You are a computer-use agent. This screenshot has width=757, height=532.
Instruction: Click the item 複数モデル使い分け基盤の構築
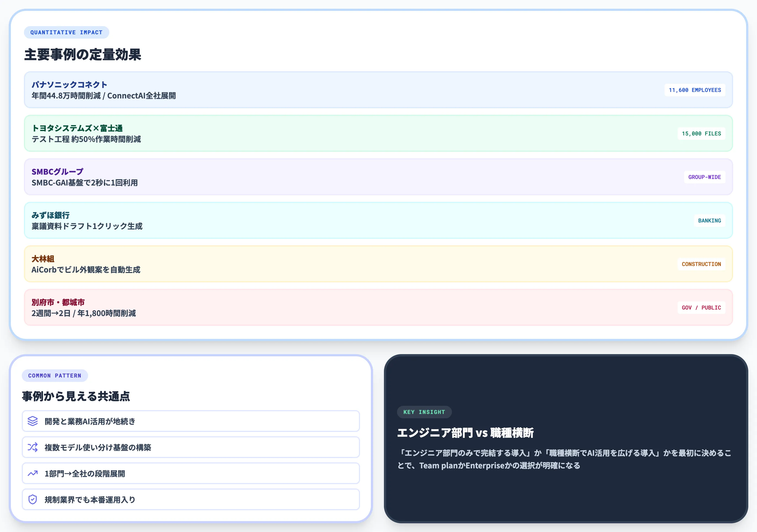click(191, 447)
